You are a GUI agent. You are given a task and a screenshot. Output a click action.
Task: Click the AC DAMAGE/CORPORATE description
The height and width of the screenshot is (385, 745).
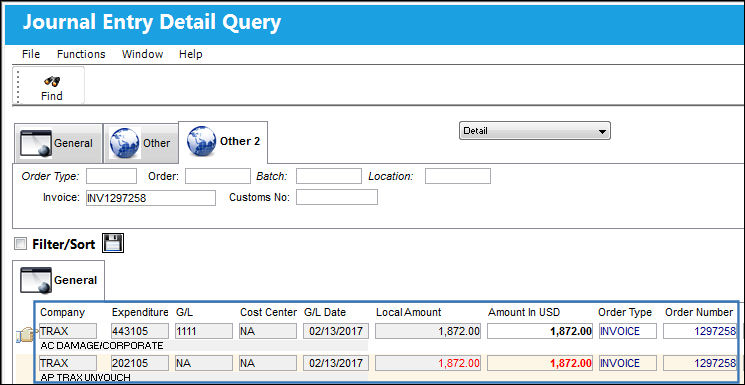tap(102, 345)
